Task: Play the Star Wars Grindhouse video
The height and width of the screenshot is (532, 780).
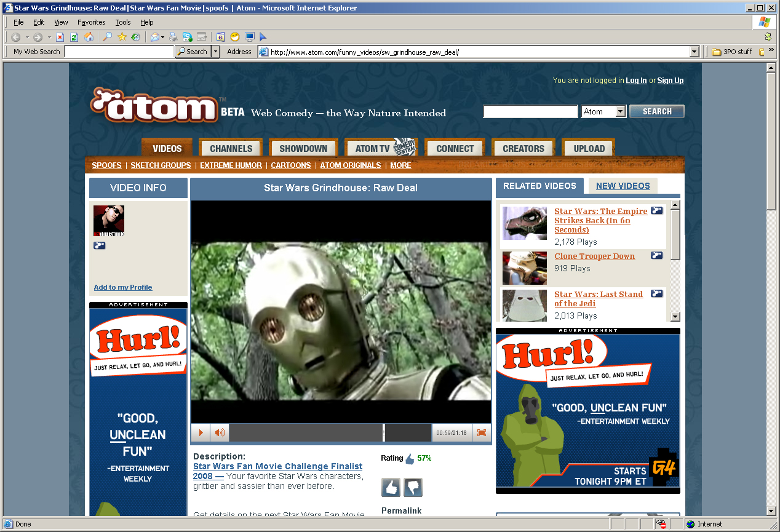Action: tap(201, 433)
